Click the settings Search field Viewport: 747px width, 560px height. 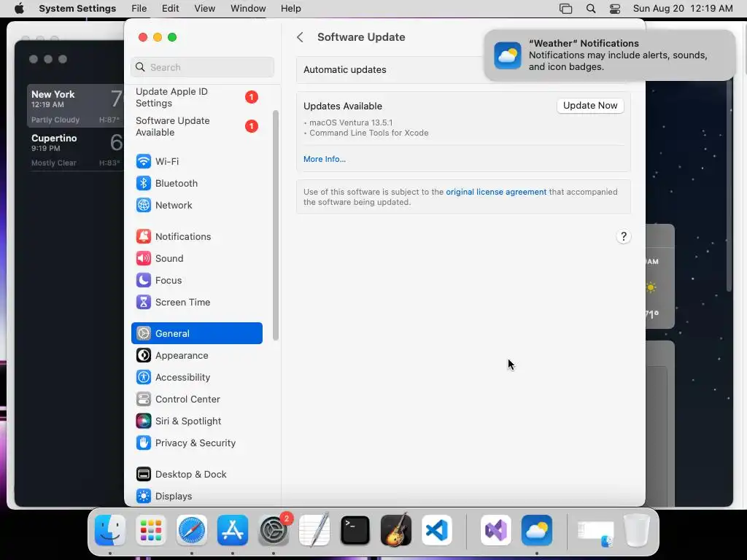[203, 67]
